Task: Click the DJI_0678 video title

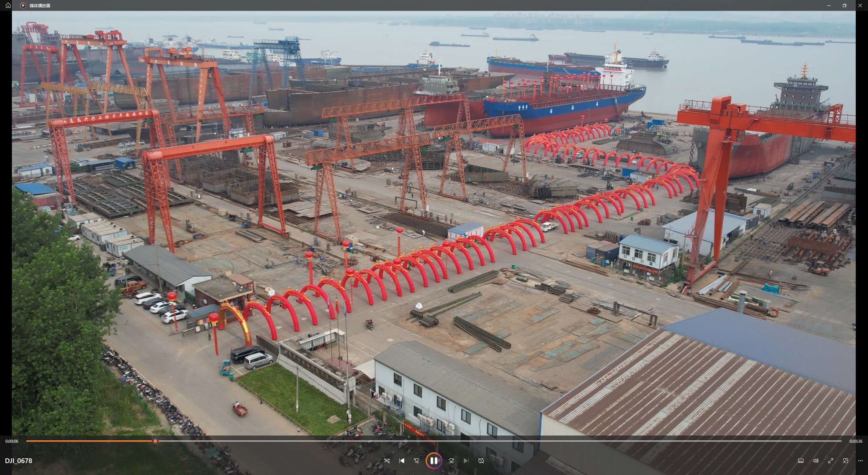Action: pos(18,460)
